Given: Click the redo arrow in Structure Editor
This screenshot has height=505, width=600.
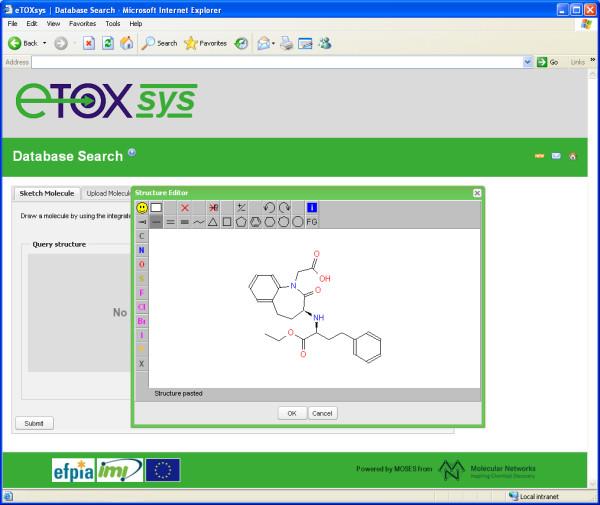Looking at the screenshot, I should [x=284, y=208].
